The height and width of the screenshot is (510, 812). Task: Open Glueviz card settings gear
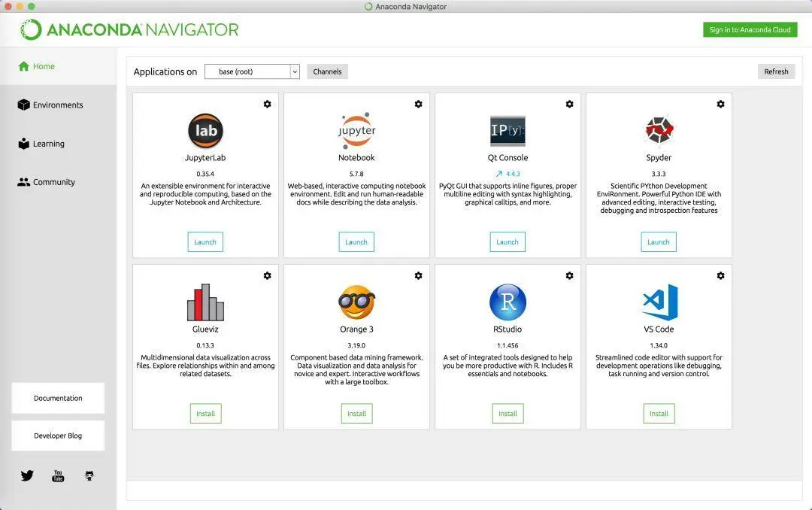[x=267, y=276]
